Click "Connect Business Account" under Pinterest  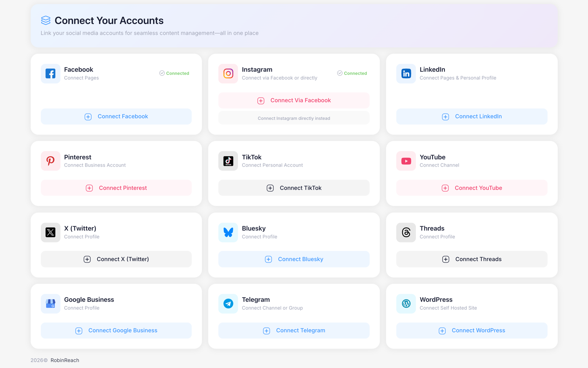[95, 165]
